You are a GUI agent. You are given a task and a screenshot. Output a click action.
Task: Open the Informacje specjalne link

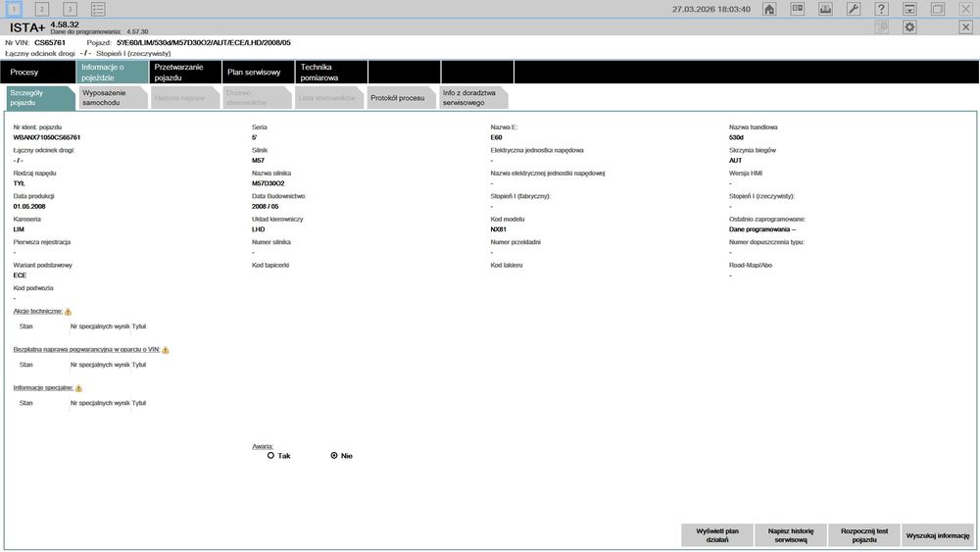(x=43, y=387)
